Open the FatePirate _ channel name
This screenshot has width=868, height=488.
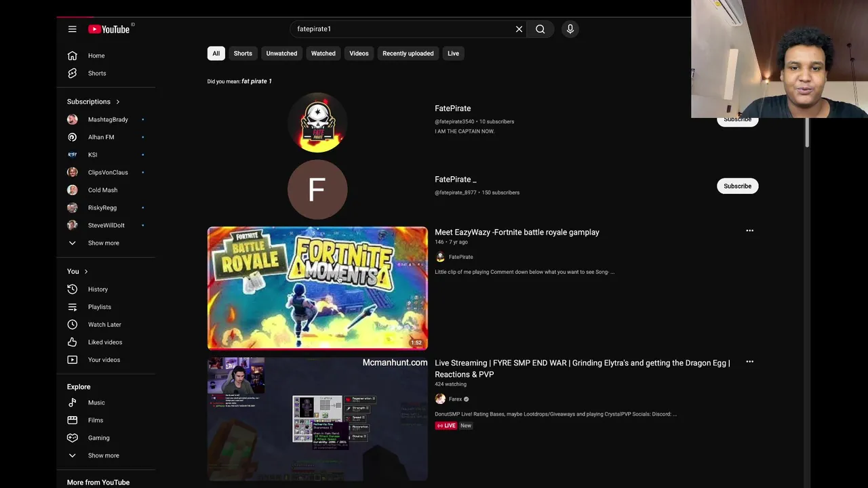455,180
